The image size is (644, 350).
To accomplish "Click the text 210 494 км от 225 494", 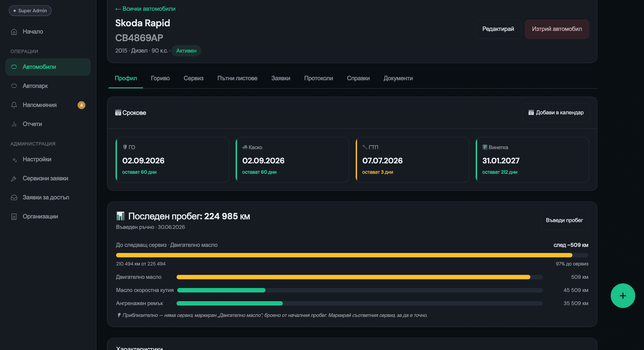I will (x=141, y=264).
